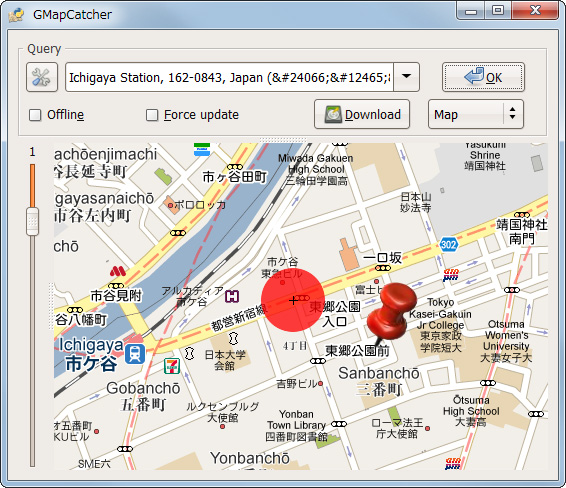Click the red pushpin marker on map
The width and height of the screenshot is (566, 488).
(392, 315)
